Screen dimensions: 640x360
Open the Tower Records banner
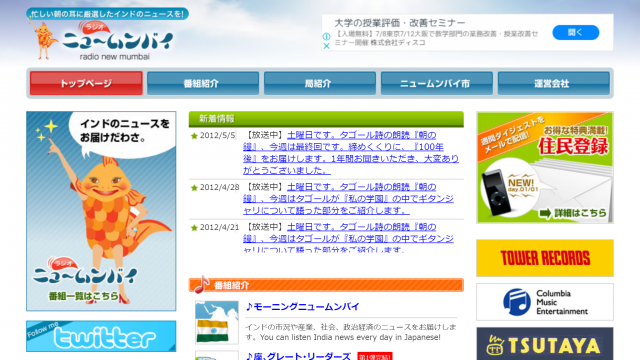coord(545,258)
